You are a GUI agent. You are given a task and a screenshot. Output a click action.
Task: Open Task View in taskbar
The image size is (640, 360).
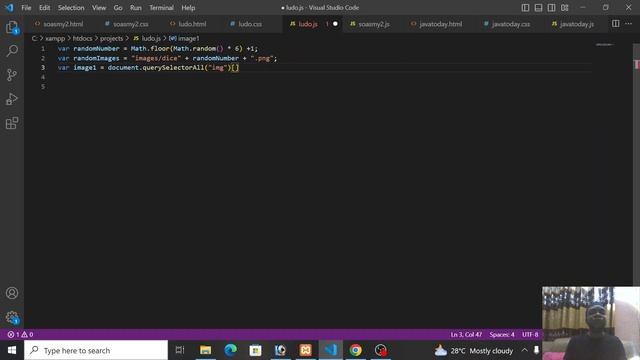[180, 350]
